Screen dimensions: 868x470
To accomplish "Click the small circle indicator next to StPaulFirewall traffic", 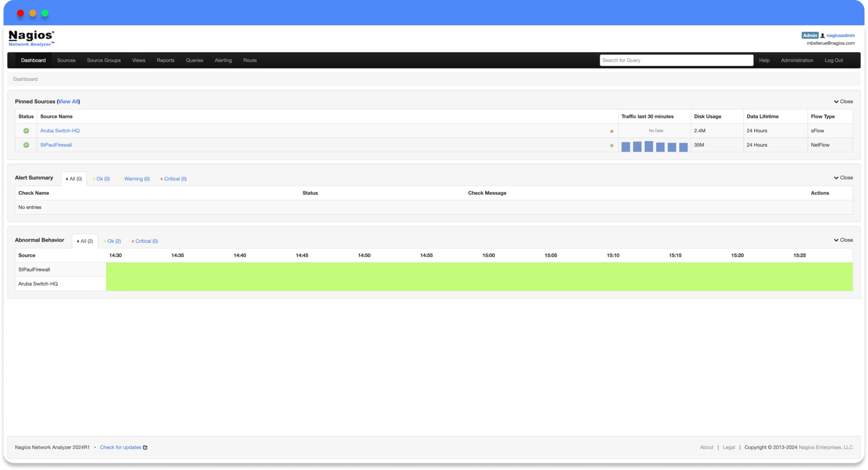I will pos(612,145).
